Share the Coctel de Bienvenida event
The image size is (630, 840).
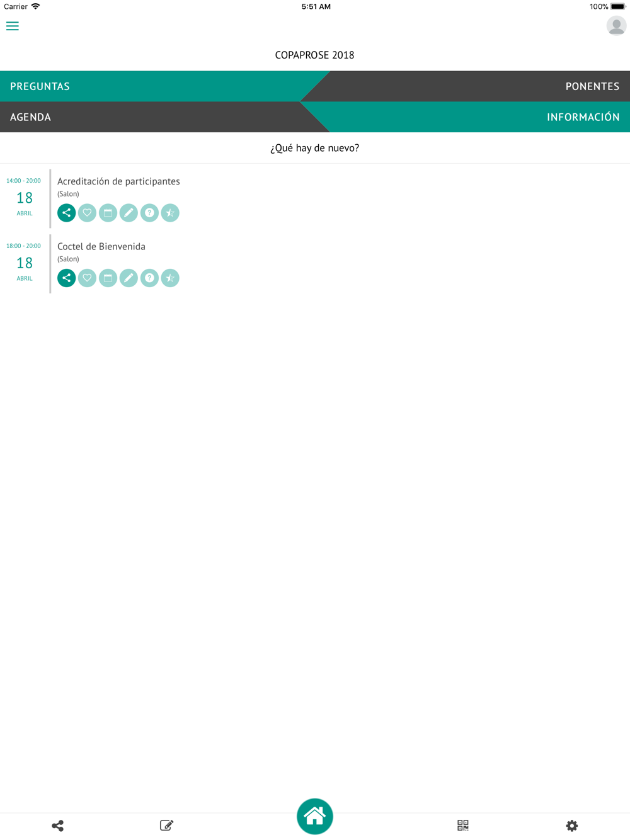click(x=67, y=278)
